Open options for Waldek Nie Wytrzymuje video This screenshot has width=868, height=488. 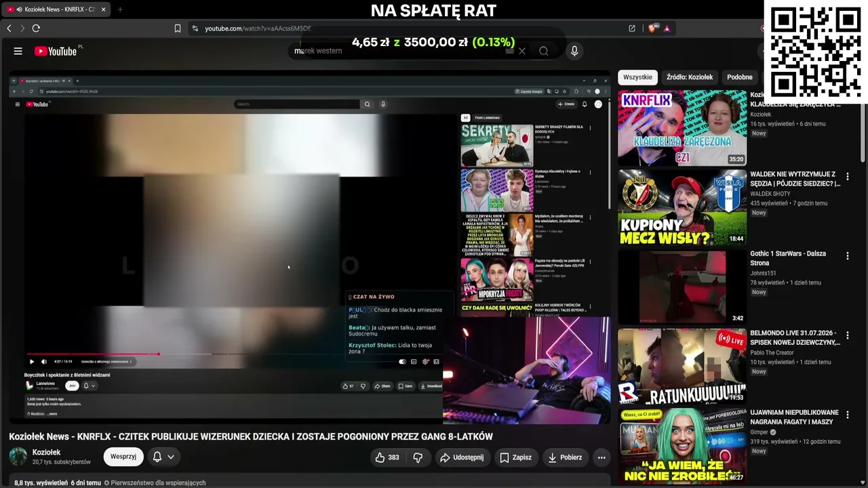tap(848, 177)
